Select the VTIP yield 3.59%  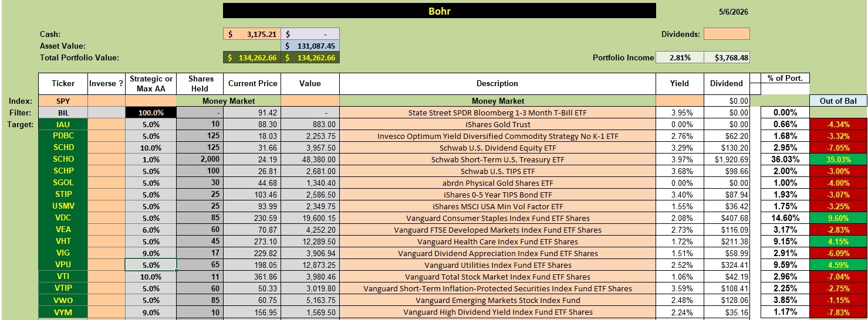[x=680, y=288]
